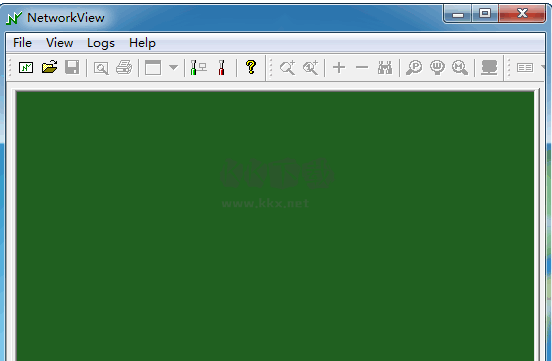Click the zoom 1:1 magnifier icon

tap(310, 67)
